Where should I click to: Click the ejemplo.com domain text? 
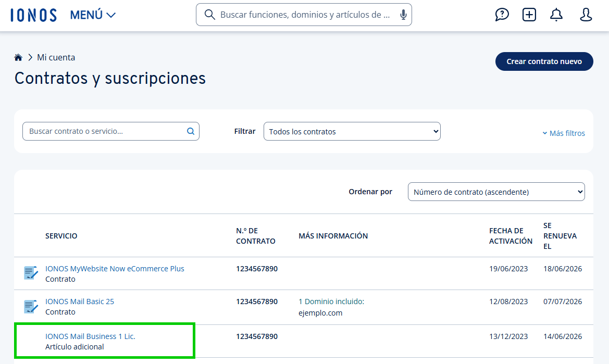pyautogui.click(x=320, y=313)
